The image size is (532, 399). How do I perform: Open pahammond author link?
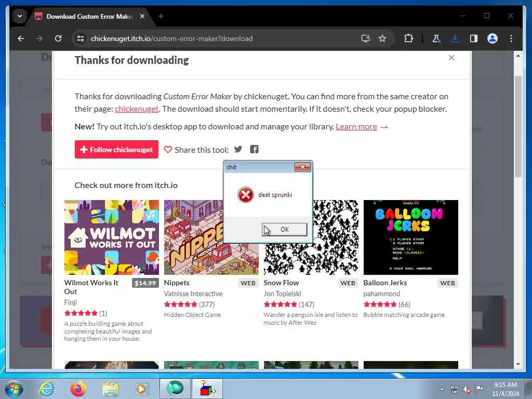[381, 294]
